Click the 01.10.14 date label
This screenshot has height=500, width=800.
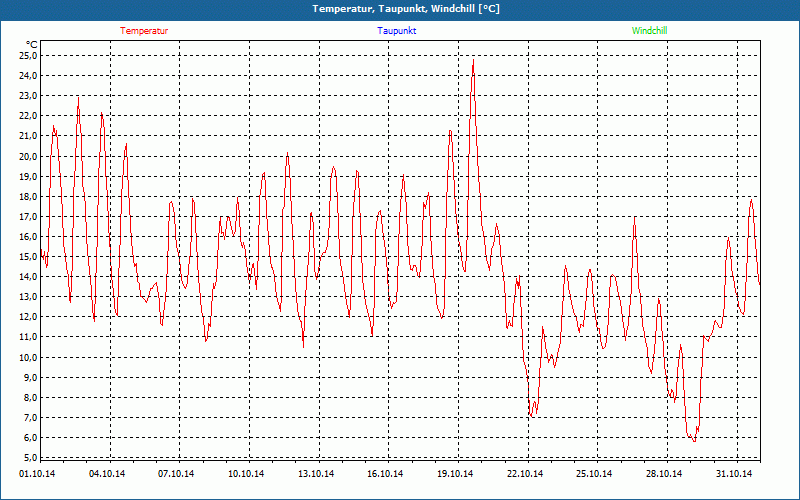pyautogui.click(x=37, y=474)
